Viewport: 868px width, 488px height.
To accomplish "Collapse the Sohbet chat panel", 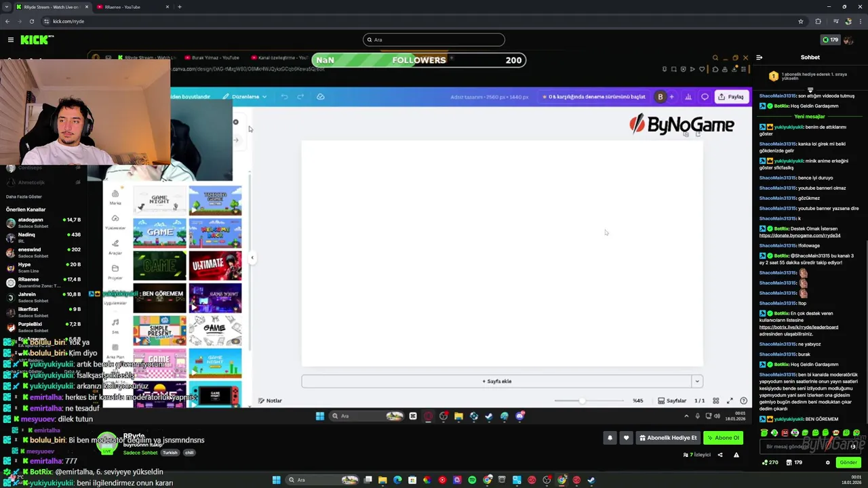I will [x=759, y=58].
